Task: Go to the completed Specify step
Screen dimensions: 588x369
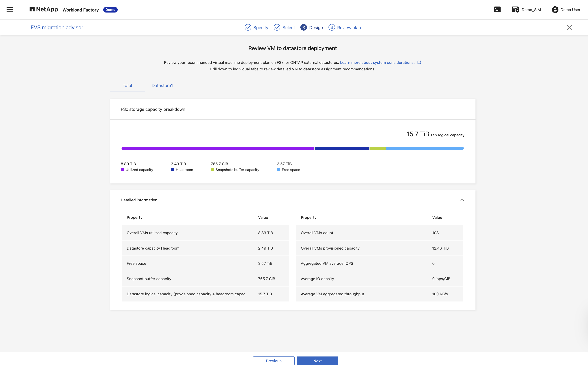Action: (x=256, y=28)
